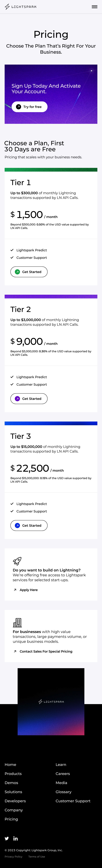Click the Try for free button

30,107
